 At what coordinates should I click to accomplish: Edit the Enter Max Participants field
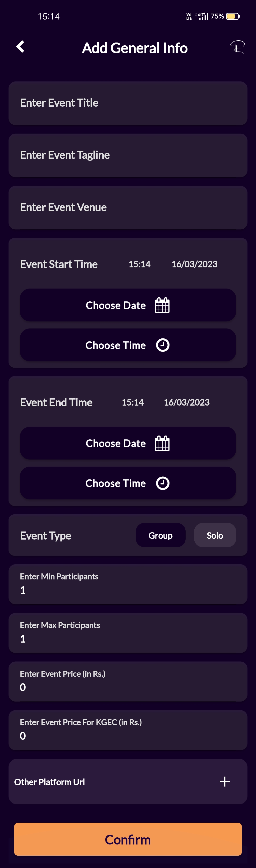[128, 633]
